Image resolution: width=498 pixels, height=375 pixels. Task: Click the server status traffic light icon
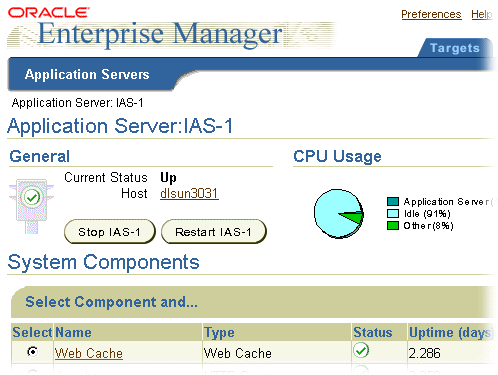point(32,205)
